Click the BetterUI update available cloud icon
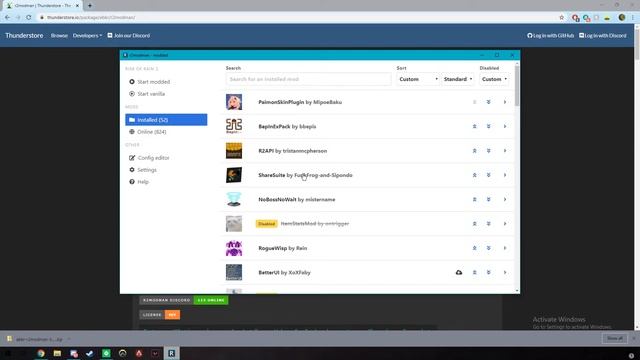Viewport: 640px width, 360px height. [x=459, y=272]
